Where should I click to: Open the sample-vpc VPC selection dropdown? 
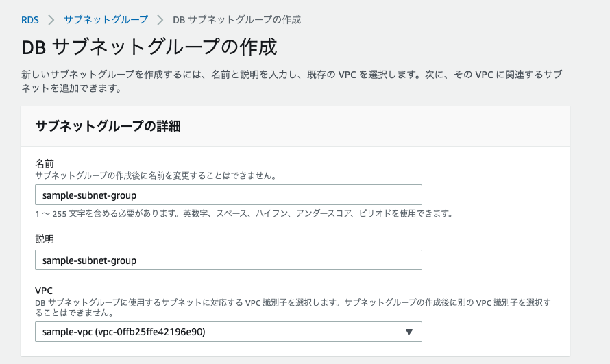(228, 332)
